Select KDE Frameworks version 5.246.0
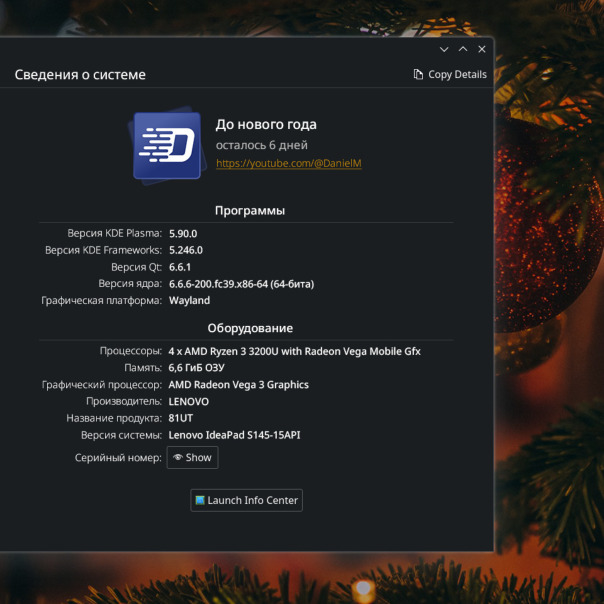This screenshot has height=604, width=604. tap(186, 250)
